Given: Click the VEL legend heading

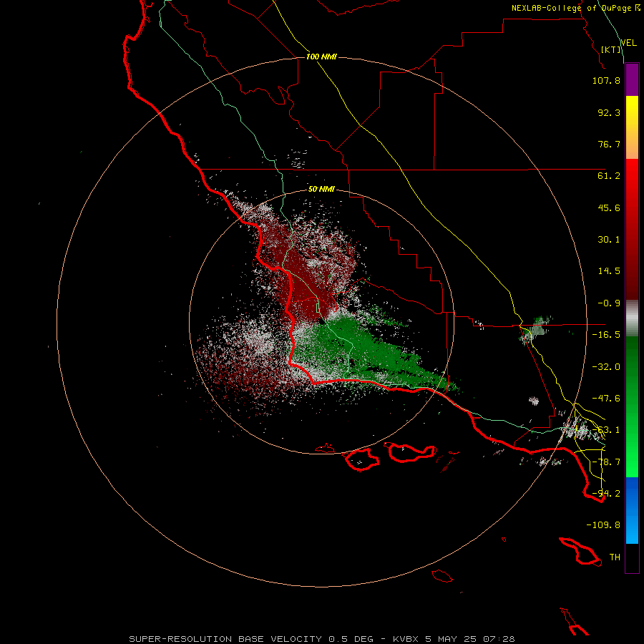Looking at the screenshot, I should click(x=628, y=43).
